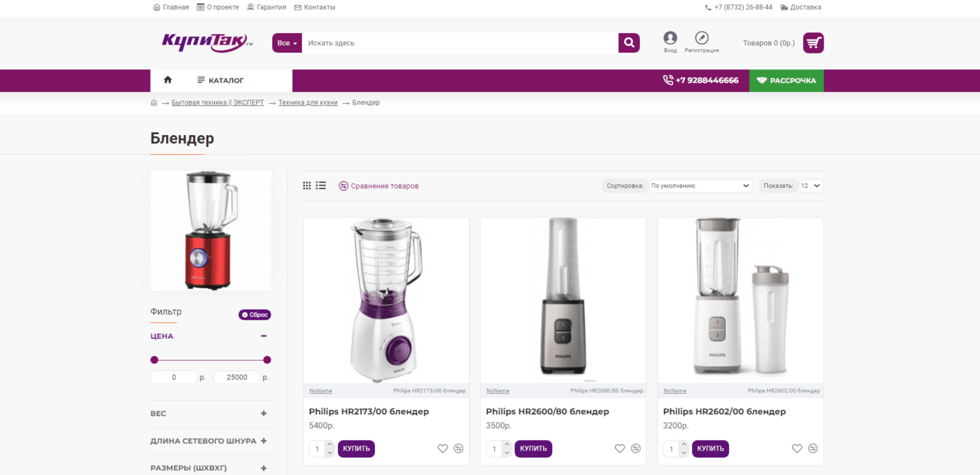Click the breadcrumb home icon
The image size is (980, 475).
tap(154, 103)
